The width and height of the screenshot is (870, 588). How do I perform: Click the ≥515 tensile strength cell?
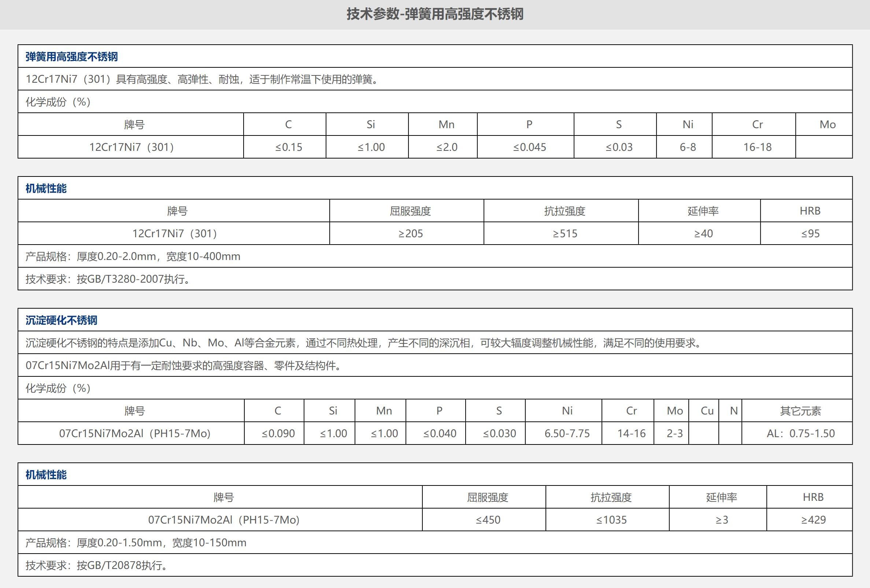coord(564,233)
